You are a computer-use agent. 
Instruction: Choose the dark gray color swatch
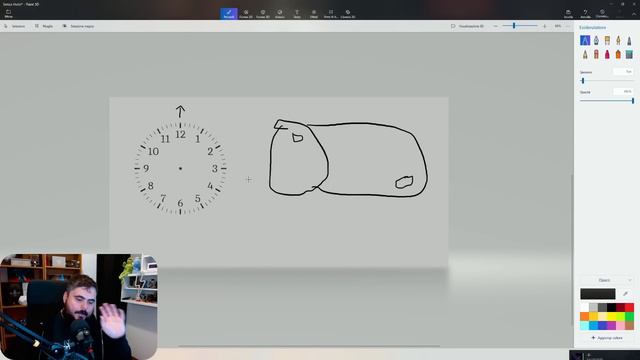(x=602, y=307)
